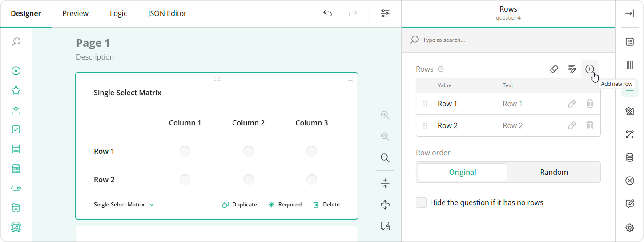Clear all rows with eraser icon
The height and width of the screenshot is (242, 644).
(x=554, y=69)
